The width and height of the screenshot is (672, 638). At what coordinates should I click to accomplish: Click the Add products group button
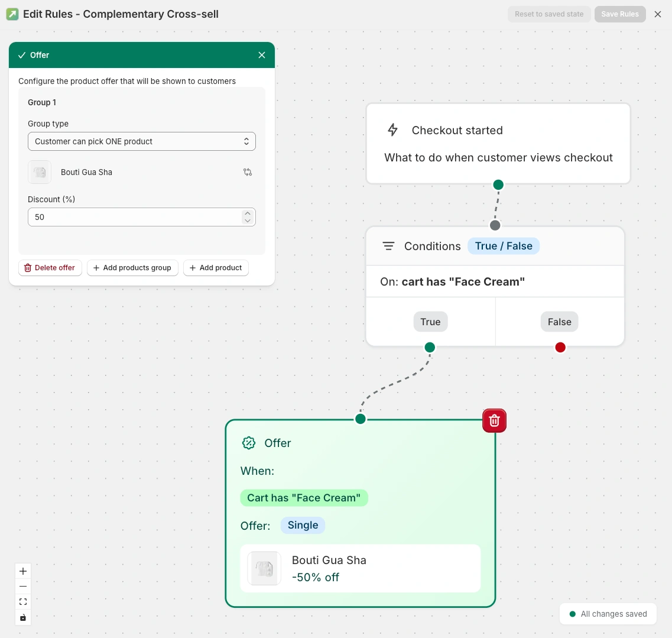point(132,268)
